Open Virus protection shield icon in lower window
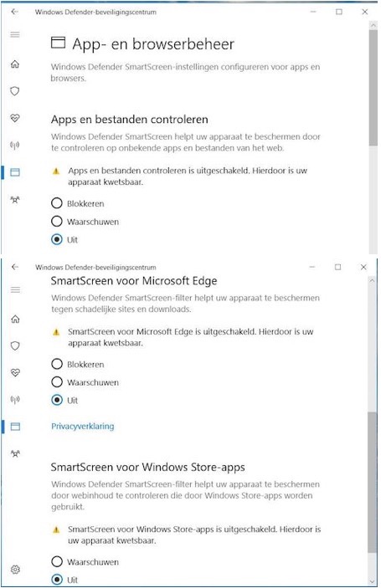This screenshot has width=381, height=588. point(15,345)
